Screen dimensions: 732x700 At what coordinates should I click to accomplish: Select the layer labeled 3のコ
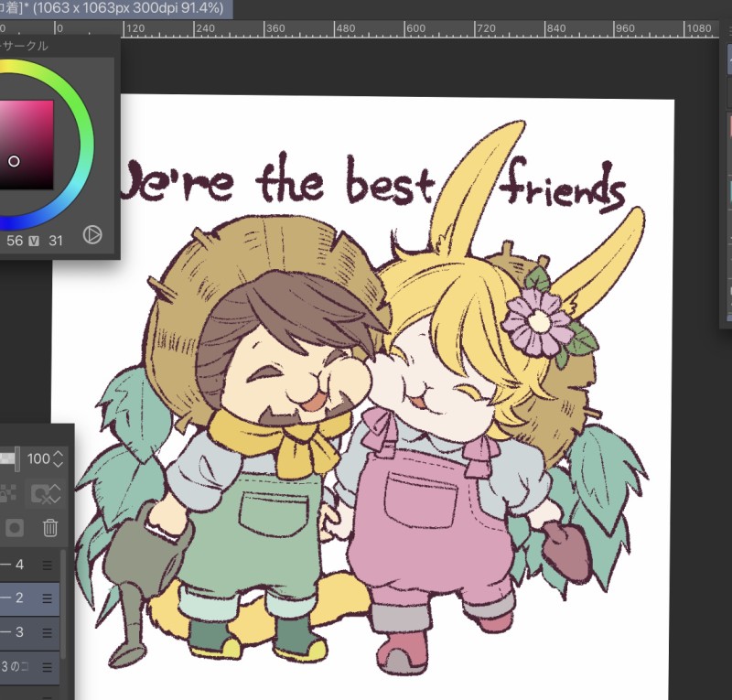[30, 667]
